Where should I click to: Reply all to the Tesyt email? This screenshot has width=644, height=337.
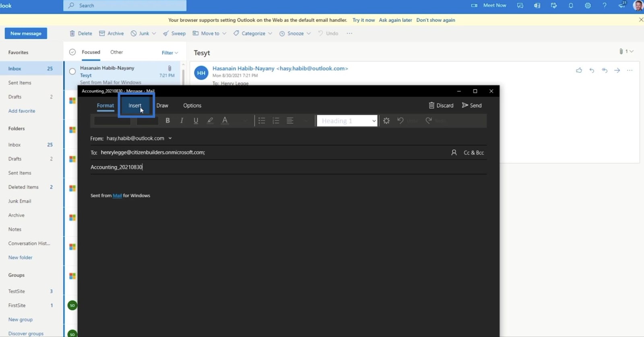pyautogui.click(x=605, y=70)
